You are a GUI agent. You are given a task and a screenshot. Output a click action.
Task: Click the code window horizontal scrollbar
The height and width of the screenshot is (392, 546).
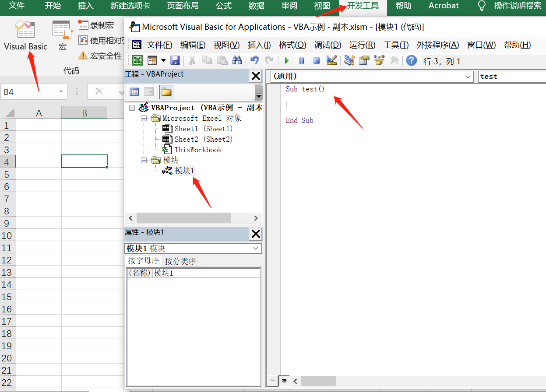318,381
